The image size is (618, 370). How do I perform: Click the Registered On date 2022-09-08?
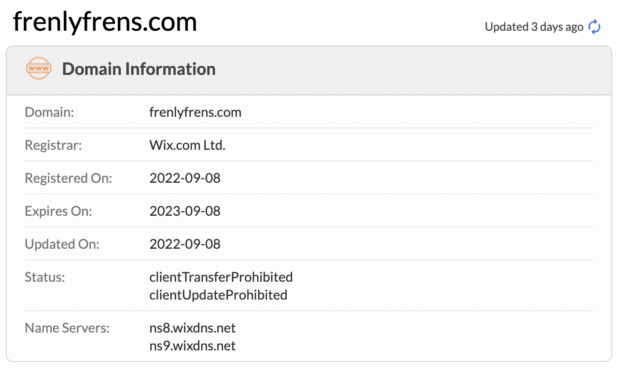(185, 178)
